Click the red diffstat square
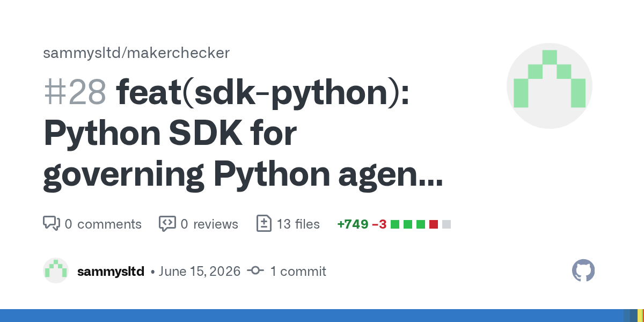 tap(434, 224)
